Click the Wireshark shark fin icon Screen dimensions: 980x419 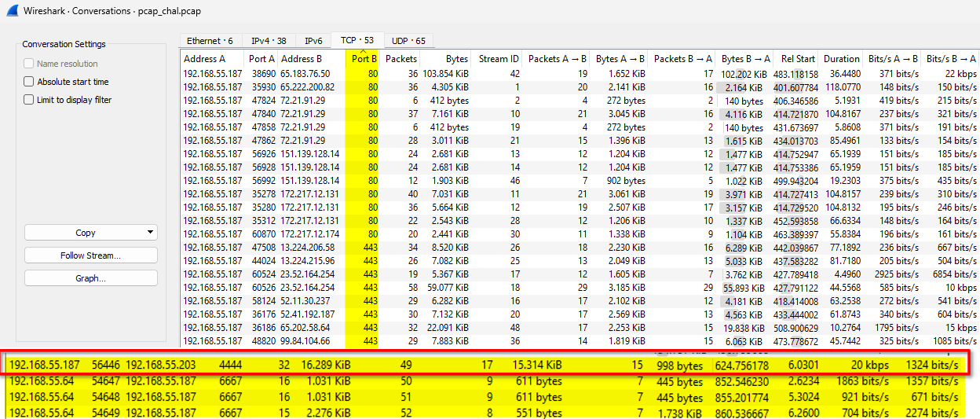(x=13, y=12)
